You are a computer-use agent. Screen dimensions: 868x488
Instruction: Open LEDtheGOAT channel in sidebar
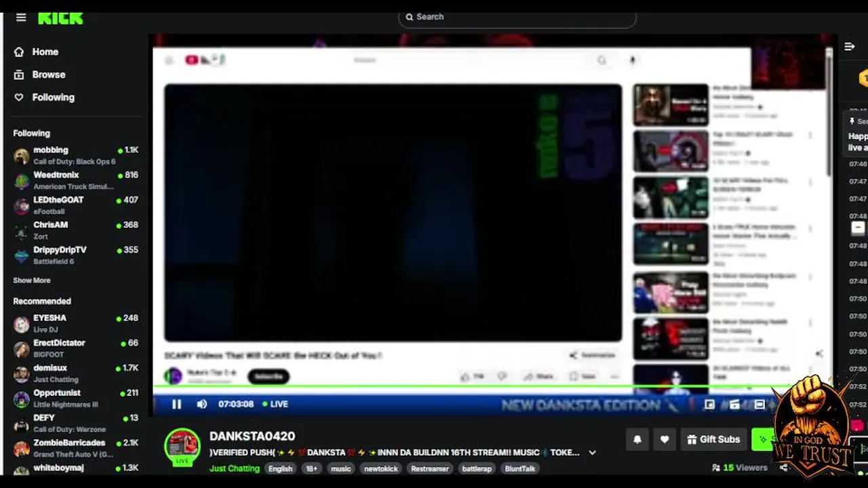tap(76, 206)
